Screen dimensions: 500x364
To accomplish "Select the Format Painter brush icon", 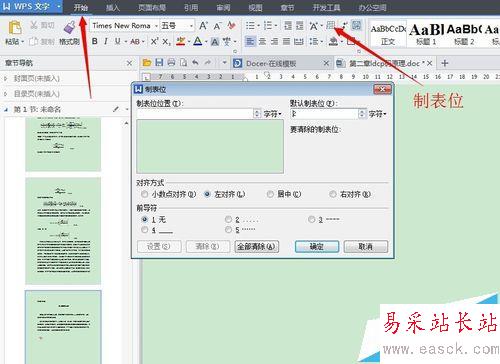I will tap(70, 27).
